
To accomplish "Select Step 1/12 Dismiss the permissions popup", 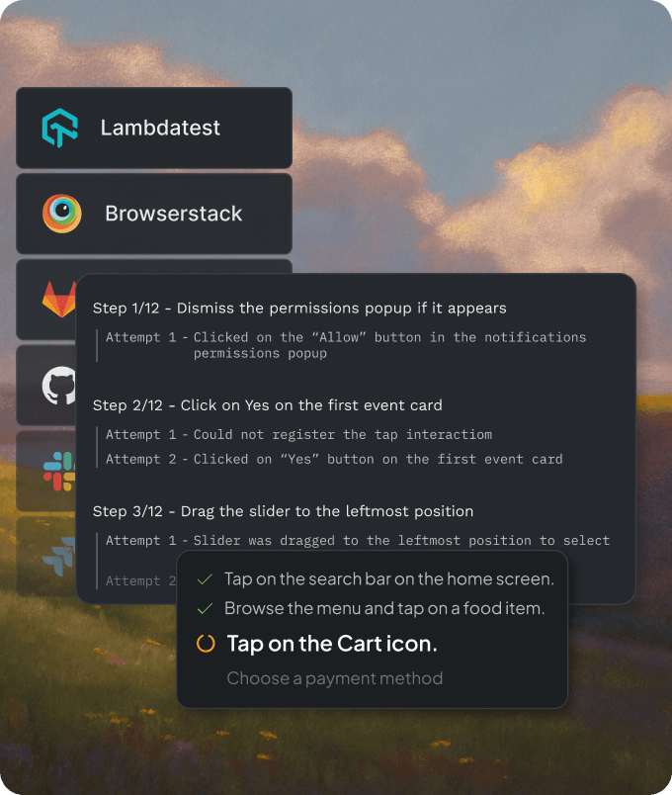I will [299, 309].
